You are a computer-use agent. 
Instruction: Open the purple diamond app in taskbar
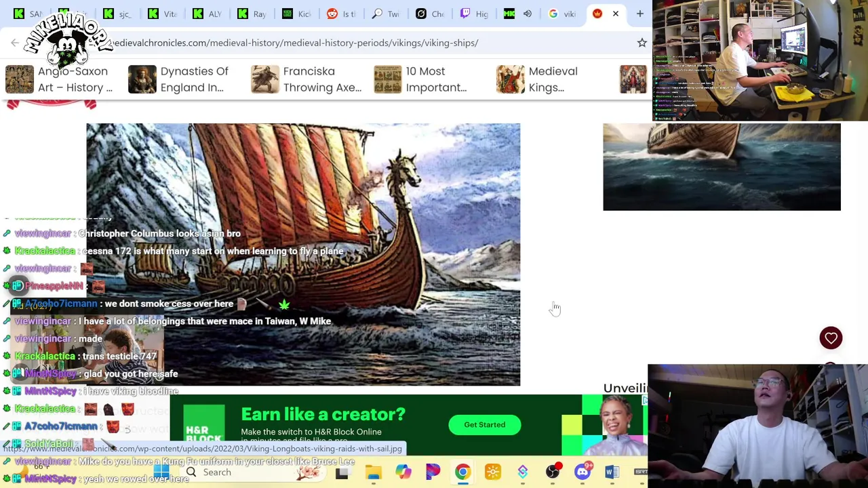(523, 472)
